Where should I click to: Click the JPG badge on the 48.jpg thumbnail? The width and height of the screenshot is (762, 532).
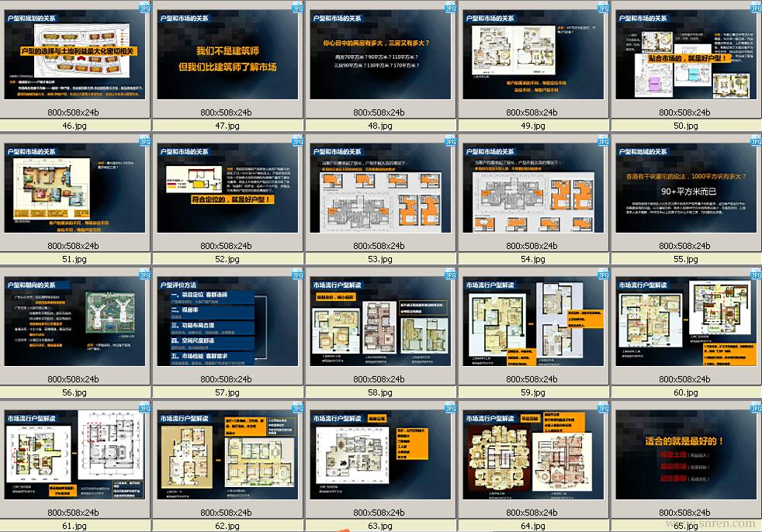[x=451, y=9]
